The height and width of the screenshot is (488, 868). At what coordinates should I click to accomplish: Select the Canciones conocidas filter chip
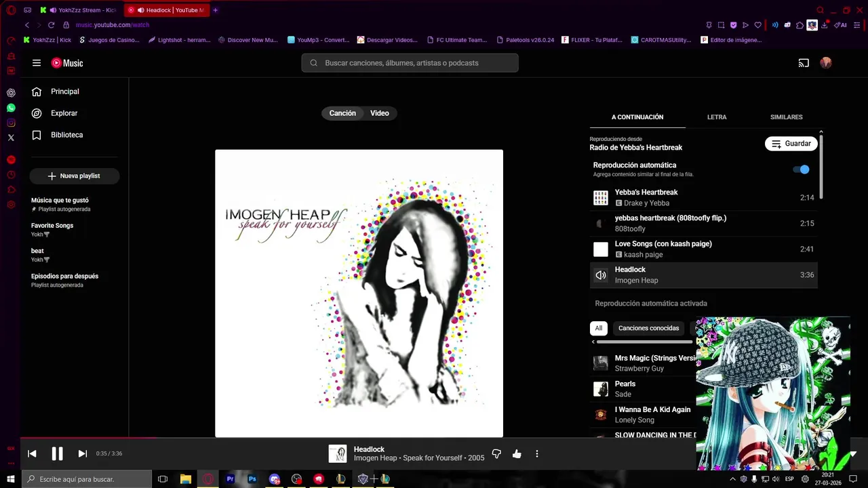648,328
